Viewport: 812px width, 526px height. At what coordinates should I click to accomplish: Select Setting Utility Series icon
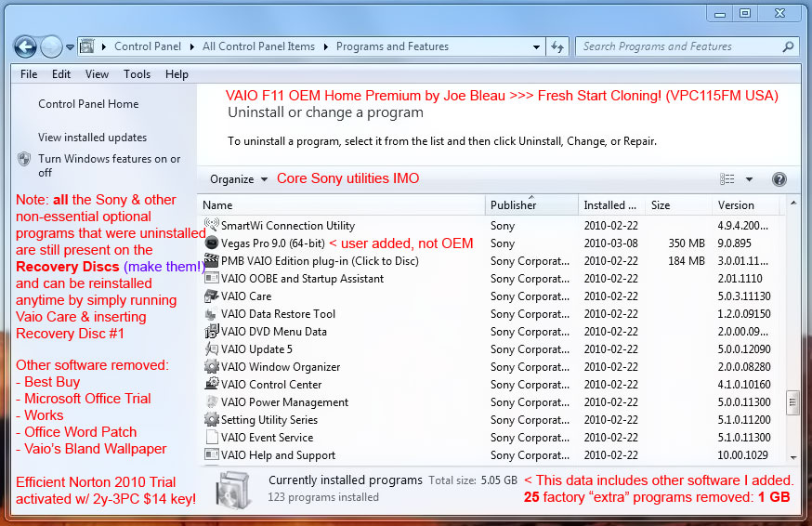(x=211, y=419)
